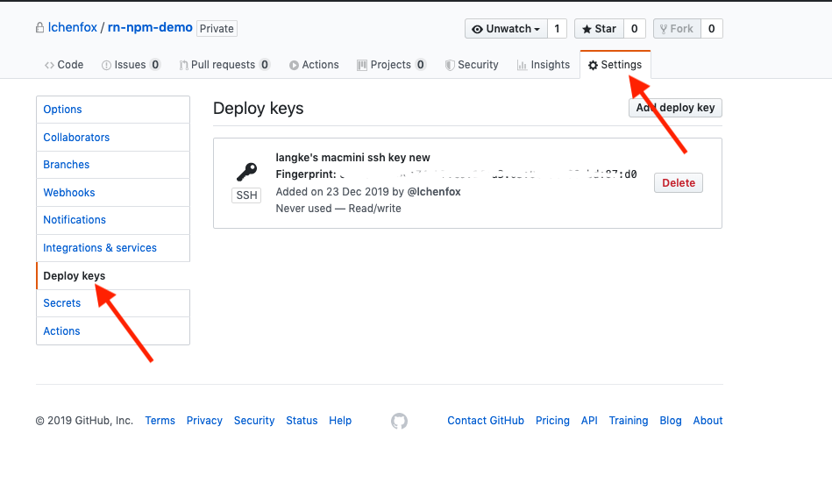
Task: View the Projects tab
Action: pos(391,65)
